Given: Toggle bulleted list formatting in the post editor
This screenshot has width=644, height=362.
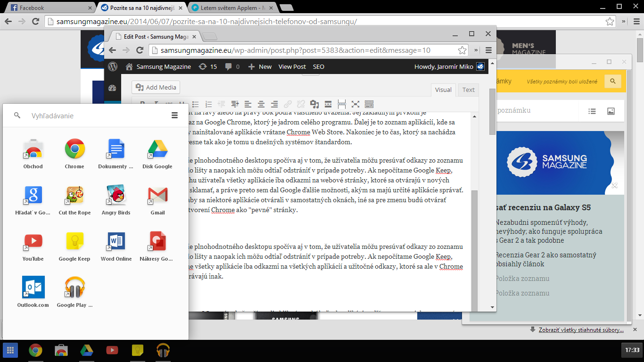Looking at the screenshot, I should [195, 104].
